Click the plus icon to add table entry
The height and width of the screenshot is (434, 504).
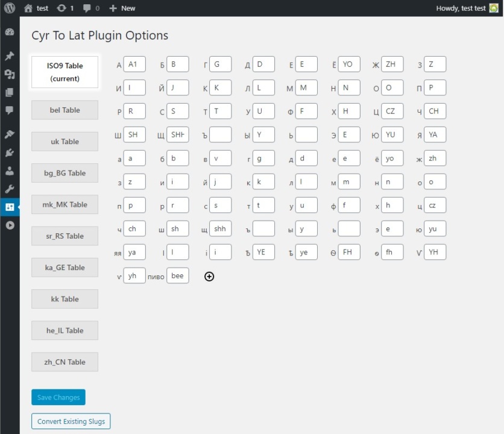[209, 277]
